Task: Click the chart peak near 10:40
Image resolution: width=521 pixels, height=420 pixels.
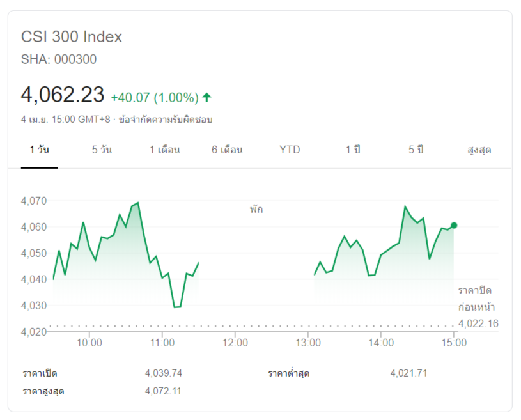Action: (x=138, y=203)
